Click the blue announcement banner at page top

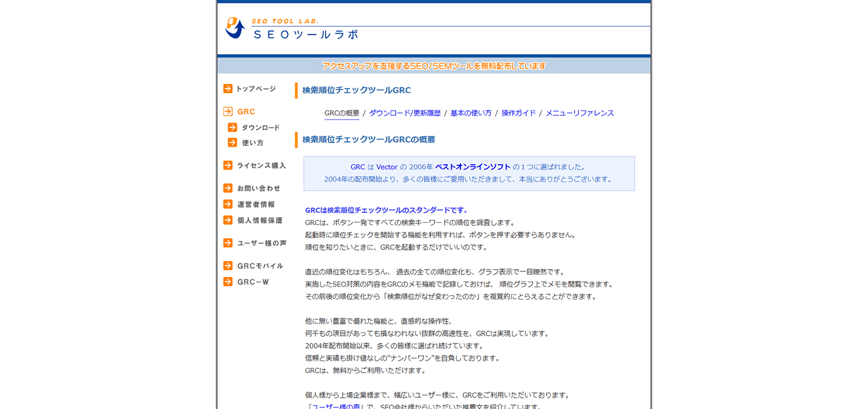pos(434,65)
